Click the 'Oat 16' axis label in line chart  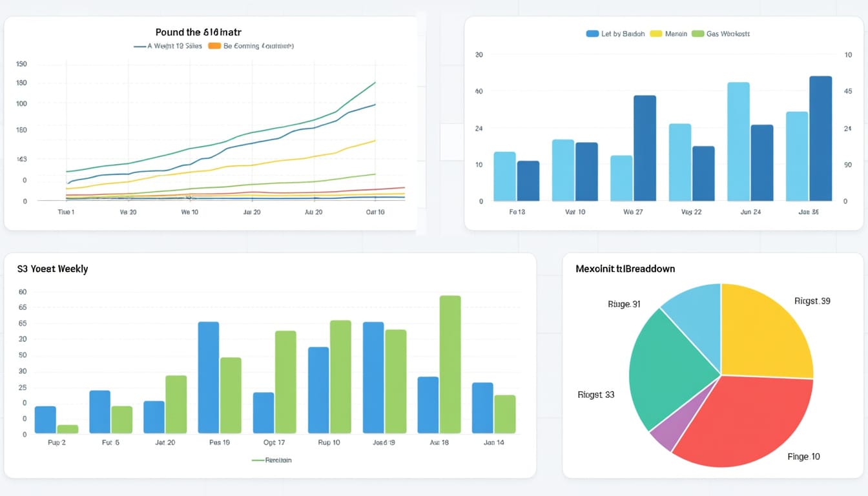pos(375,212)
